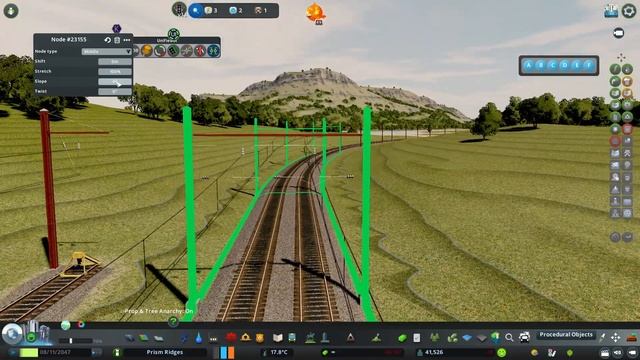Click the delete icon in Node #23155 panel
Screen dimensions: 640x360
tap(117, 40)
